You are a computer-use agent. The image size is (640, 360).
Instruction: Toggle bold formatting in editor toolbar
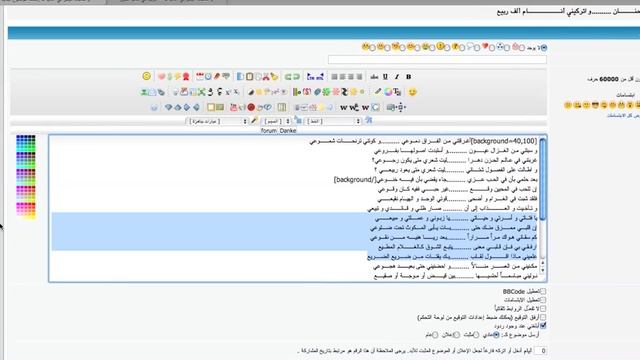tap(409, 76)
